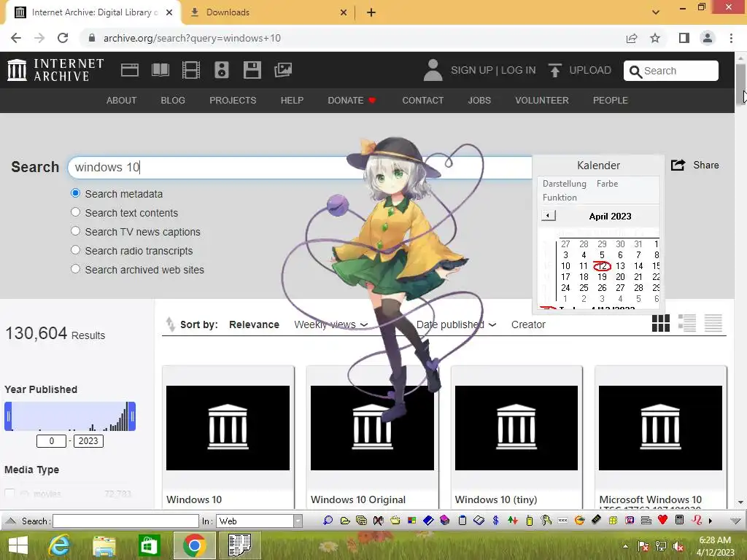The height and width of the screenshot is (560, 747).
Task: Click the UPLOAD link
Action: click(x=579, y=70)
